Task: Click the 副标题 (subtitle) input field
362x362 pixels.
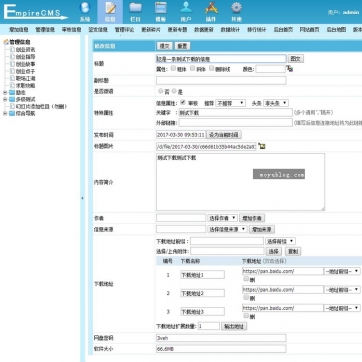Action: coord(221,80)
